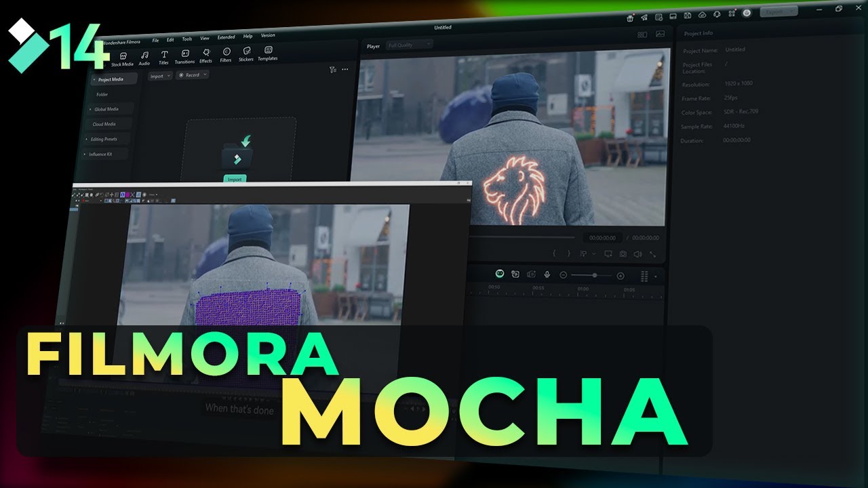This screenshot has height=488, width=868.
Task: Open the Stickers tab
Action: coord(246,54)
